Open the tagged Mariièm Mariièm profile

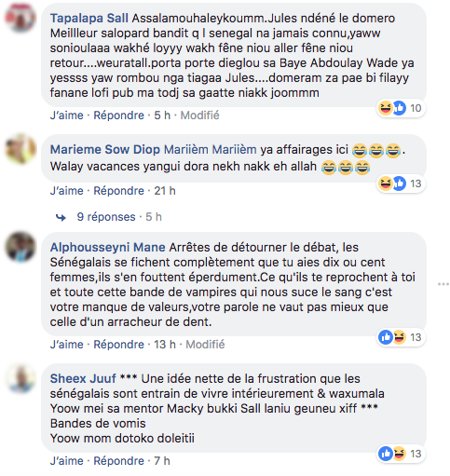[211, 150]
